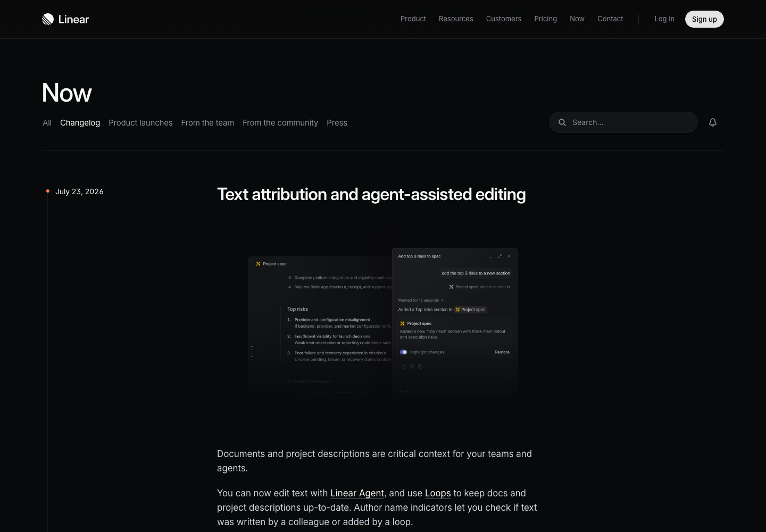Open the Contact page

pyautogui.click(x=610, y=19)
